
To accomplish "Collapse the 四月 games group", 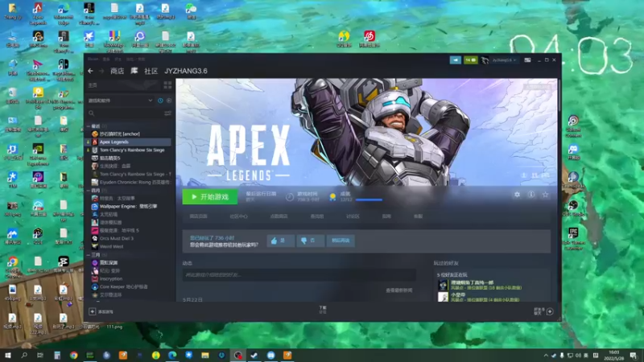I will [x=89, y=191].
